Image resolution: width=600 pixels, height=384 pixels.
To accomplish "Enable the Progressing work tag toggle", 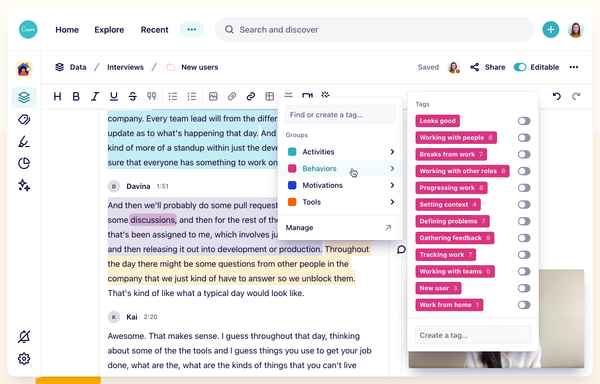I will (524, 188).
